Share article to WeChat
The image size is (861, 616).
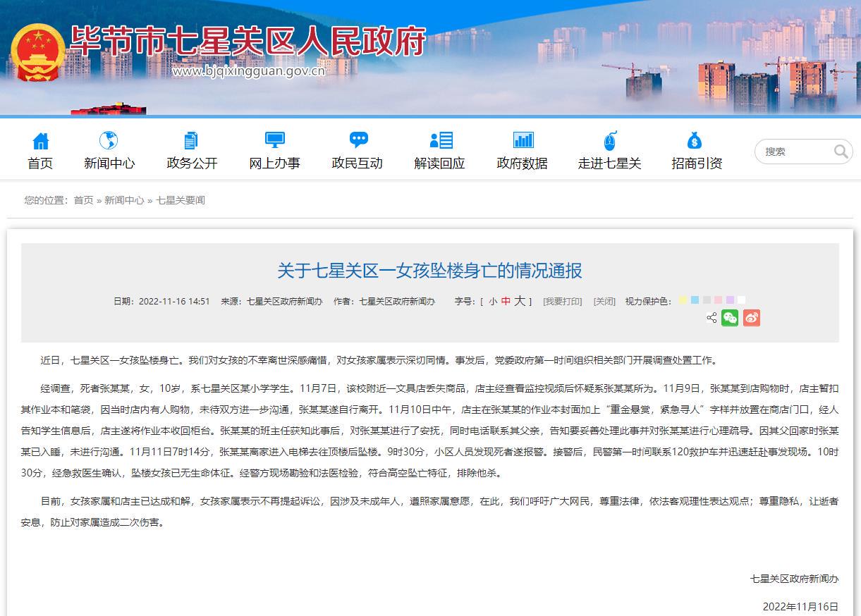730,318
